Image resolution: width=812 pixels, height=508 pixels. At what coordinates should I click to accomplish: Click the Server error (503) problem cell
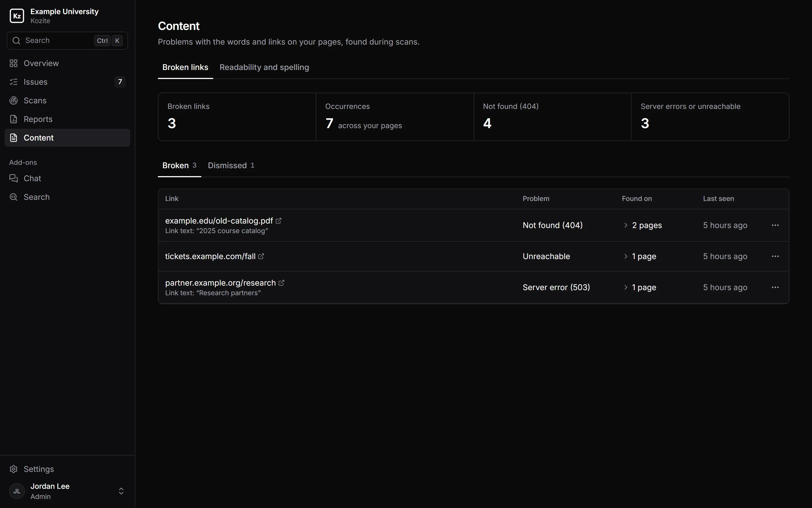point(556,287)
